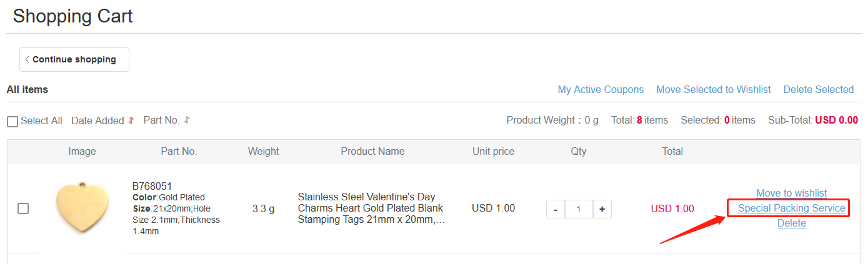The image size is (868, 264).
Task: Open Special Packing Service link
Action: (792, 208)
